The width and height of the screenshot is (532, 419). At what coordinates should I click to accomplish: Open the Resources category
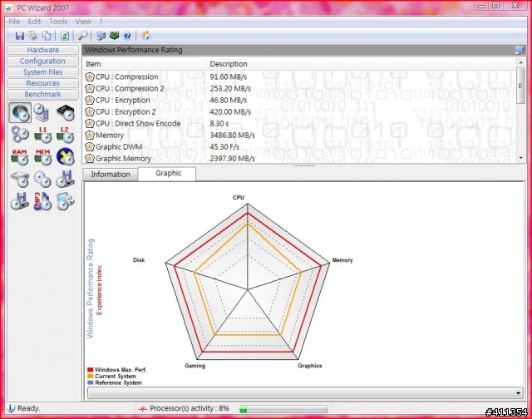click(x=42, y=83)
